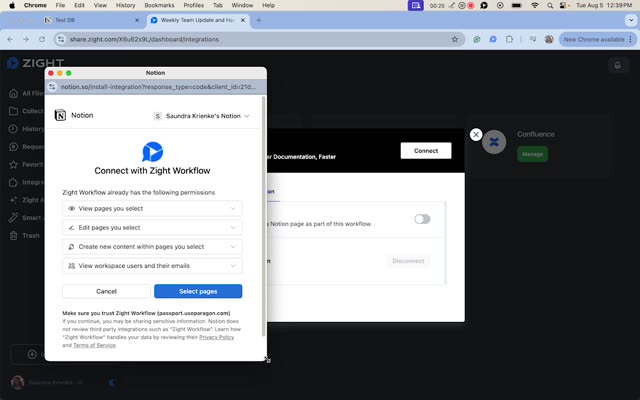Open the Privacy Policy link
The height and width of the screenshot is (400, 640).
pyautogui.click(x=216, y=337)
